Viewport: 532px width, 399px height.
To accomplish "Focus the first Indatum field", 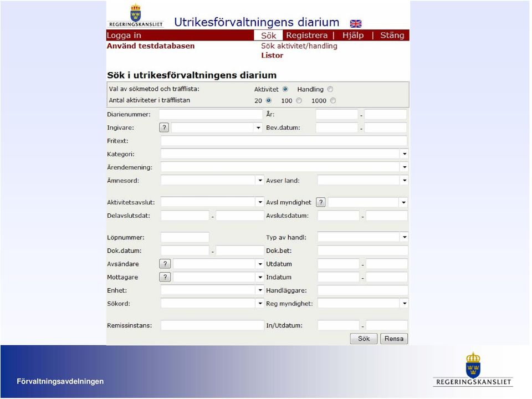I will tap(338, 277).
